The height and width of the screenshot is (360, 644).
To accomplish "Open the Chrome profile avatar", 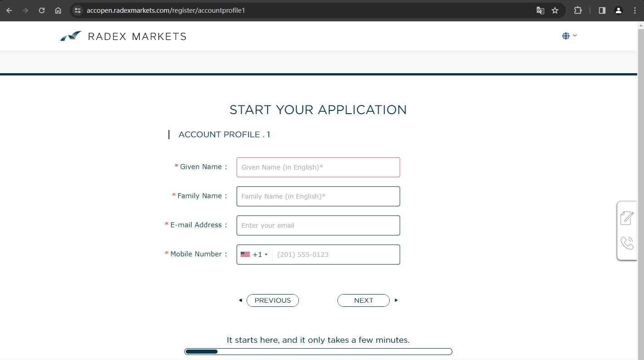I will (x=618, y=10).
